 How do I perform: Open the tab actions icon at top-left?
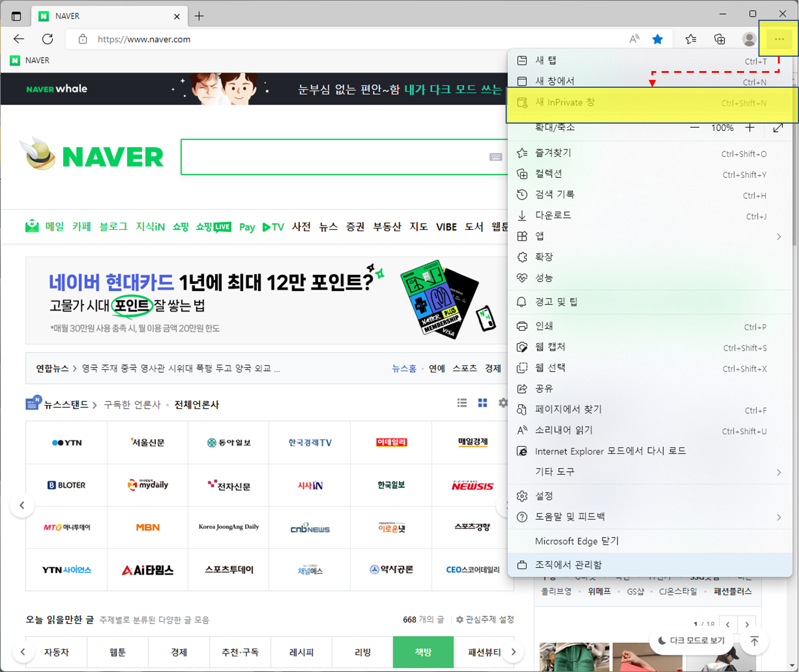click(16, 16)
